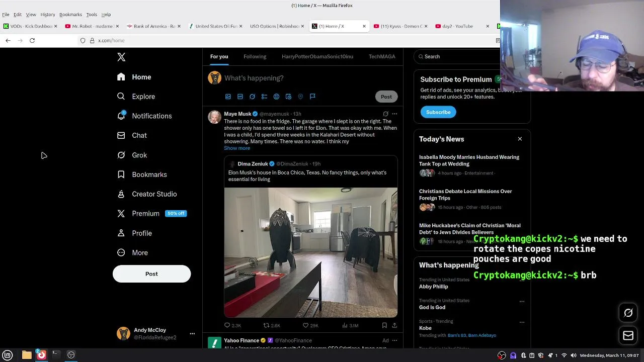Open the floating Grok button
This screenshot has width=644, height=362.
(628, 313)
